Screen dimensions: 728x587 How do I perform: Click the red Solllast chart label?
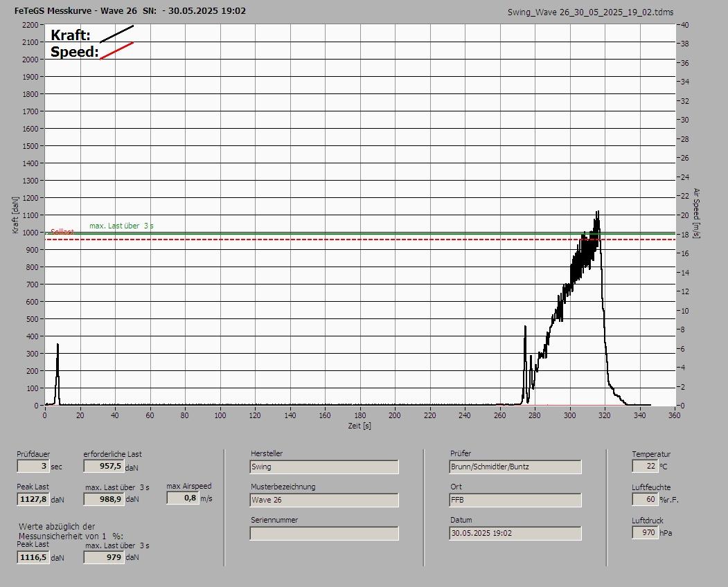pyautogui.click(x=62, y=232)
